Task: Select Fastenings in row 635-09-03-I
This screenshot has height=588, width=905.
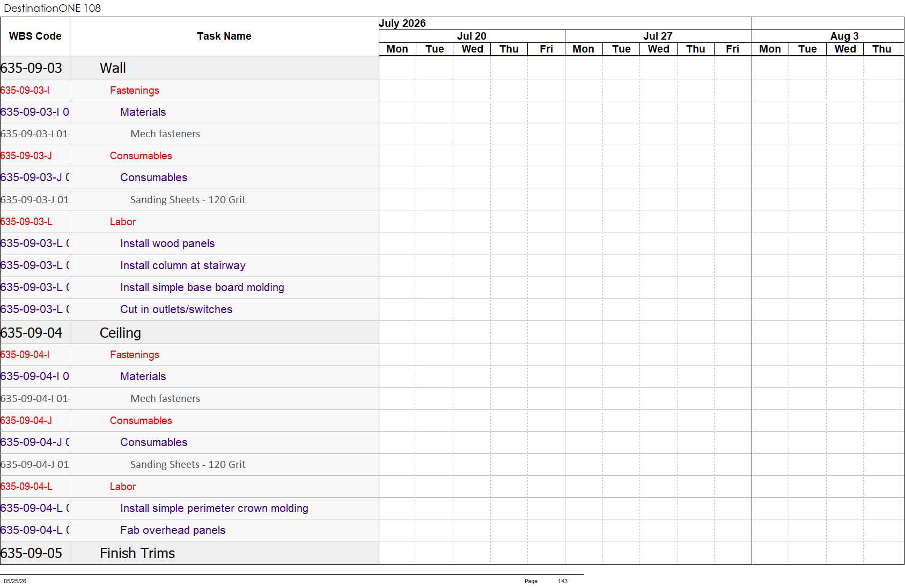Action: [x=134, y=91]
